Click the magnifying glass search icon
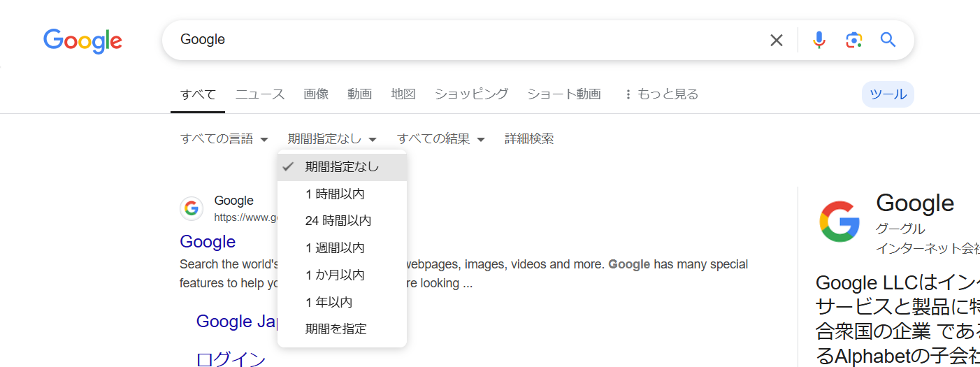This screenshot has width=980, height=367. [x=888, y=40]
